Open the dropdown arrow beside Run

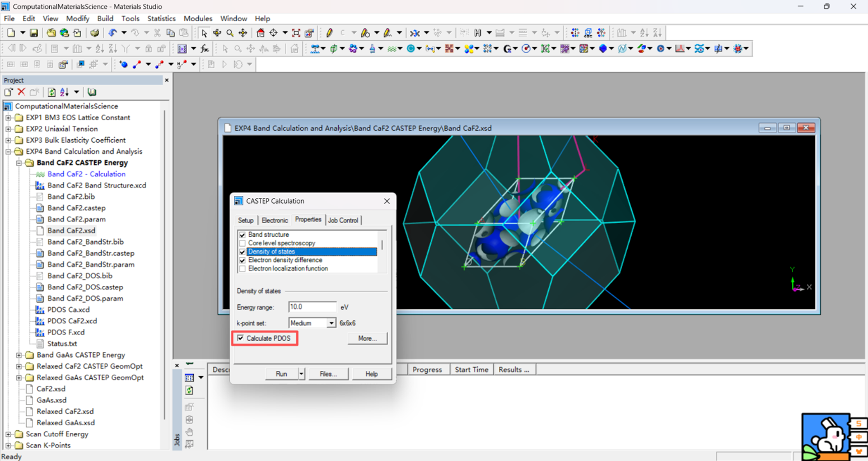pos(301,374)
